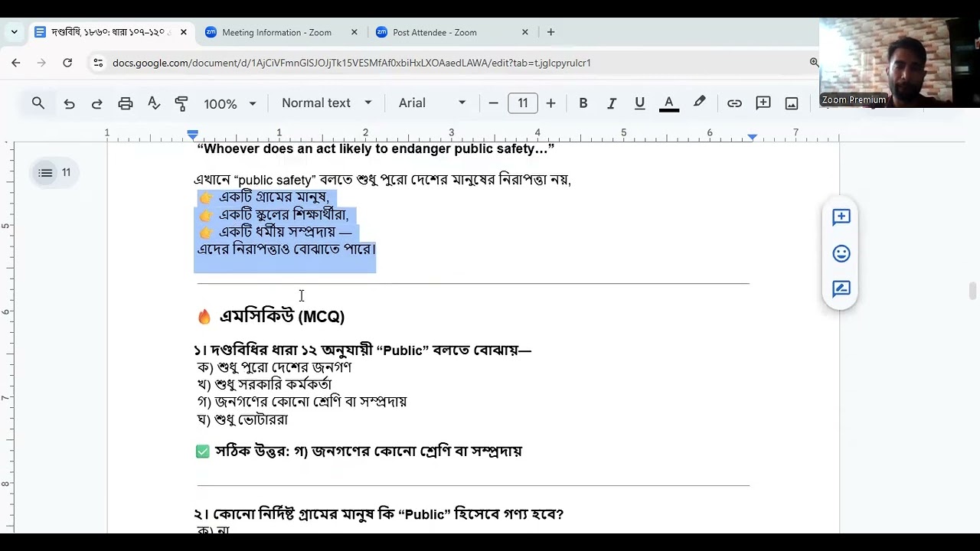Click the address bar URL
The width and height of the screenshot is (980, 551).
coord(351,63)
